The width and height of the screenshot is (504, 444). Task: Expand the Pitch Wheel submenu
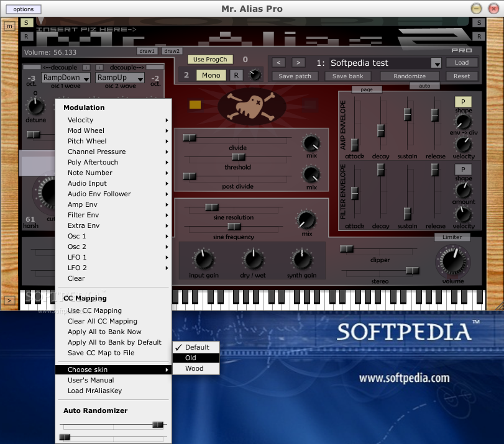click(114, 141)
